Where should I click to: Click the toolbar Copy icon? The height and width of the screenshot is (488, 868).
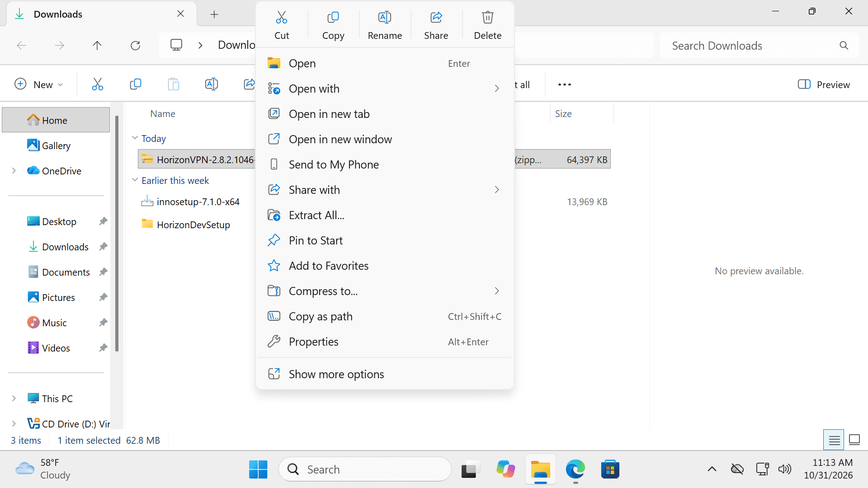[x=136, y=84]
